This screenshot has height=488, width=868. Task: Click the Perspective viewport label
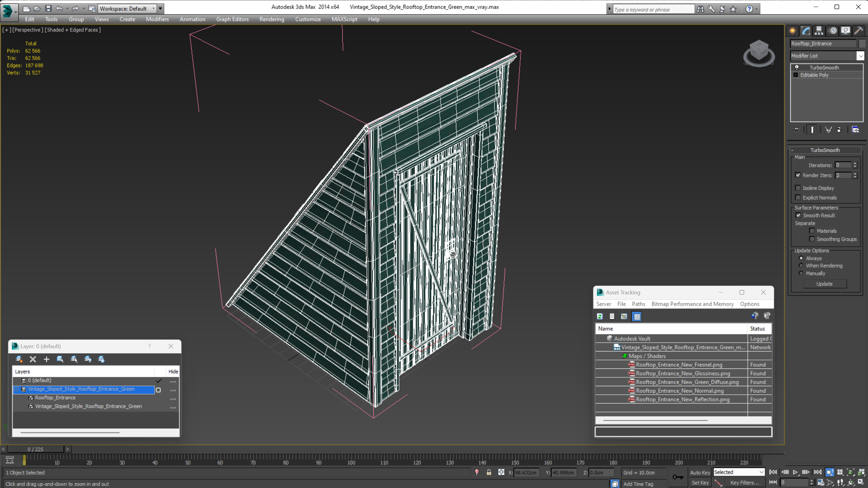(x=28, y=29)
